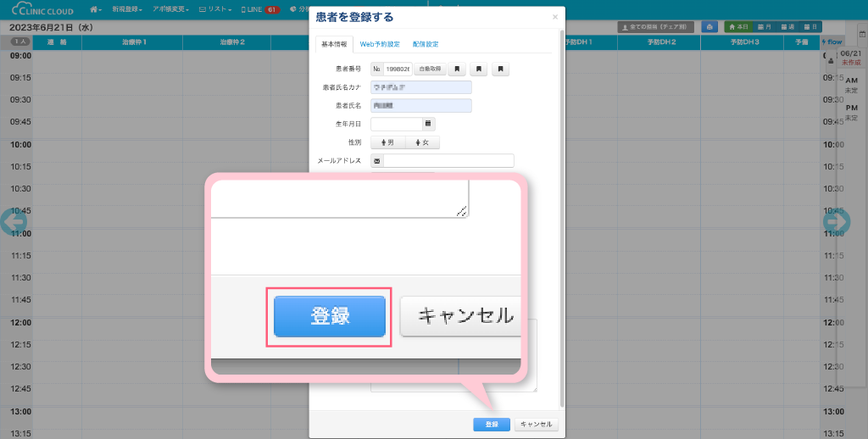Screen dimensions: 868x439
Task: Click the first bookmark icon beside 自動取得
Action: (457, 69)
